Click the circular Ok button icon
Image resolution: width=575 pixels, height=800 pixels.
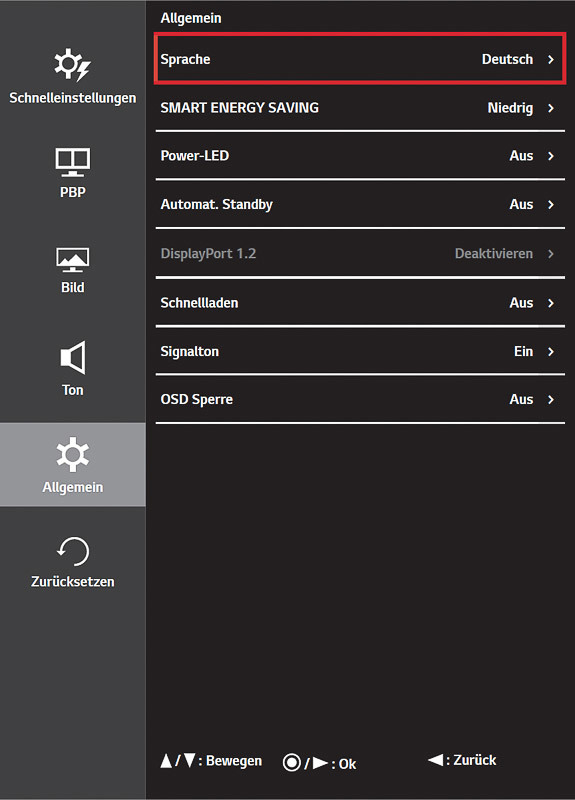(292, 763)
